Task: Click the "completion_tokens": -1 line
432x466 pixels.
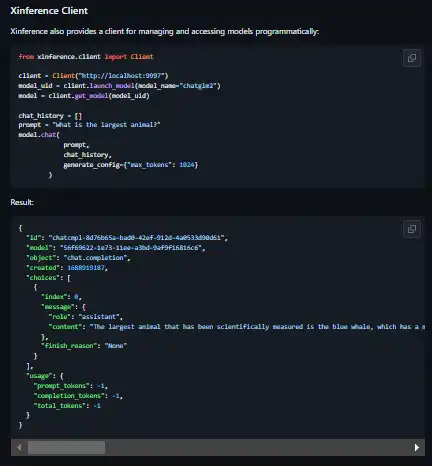Action: coord(78,396)
